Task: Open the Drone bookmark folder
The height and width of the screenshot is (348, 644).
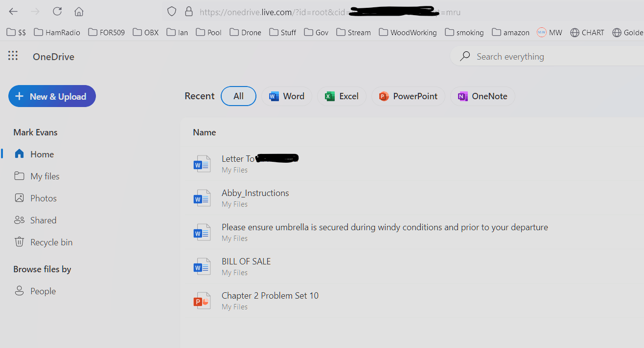Action: tap(245, 32)
